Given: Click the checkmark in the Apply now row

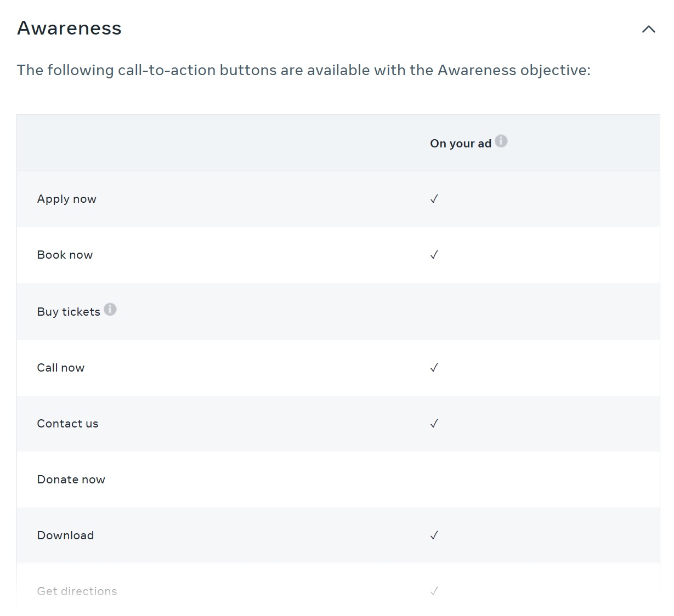Looking at the screenshot, I should [x=434, y=199].
